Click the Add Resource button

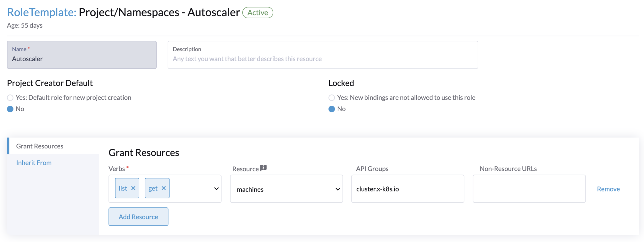click(x=138, y=217)
